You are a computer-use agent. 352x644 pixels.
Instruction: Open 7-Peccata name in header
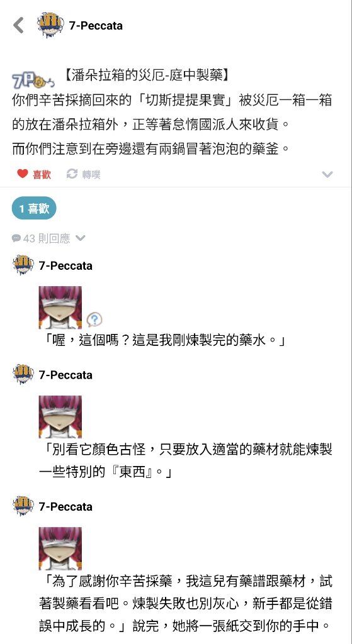(96, 25)
